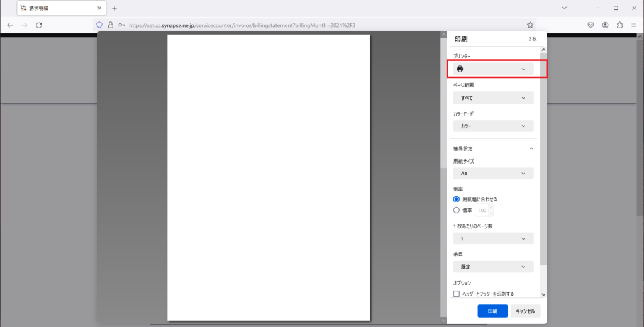Viewport: 644px width, 327px height.
Task: Click the blue 印刷 button
Action: click(x=492, y=311)
